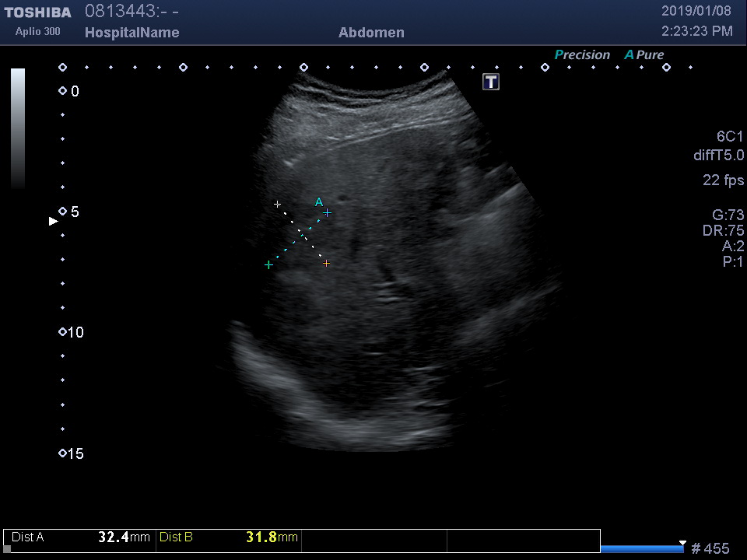Click the depth 0 ruler marker
Screen dimensions: 747x560
62,91
